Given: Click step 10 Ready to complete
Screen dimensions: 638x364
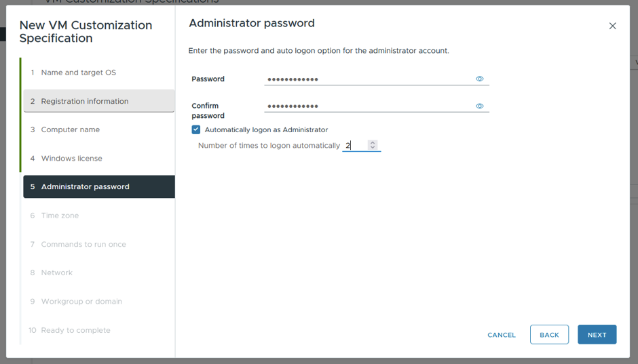Looking at the screenshot, I should [99, 330].
